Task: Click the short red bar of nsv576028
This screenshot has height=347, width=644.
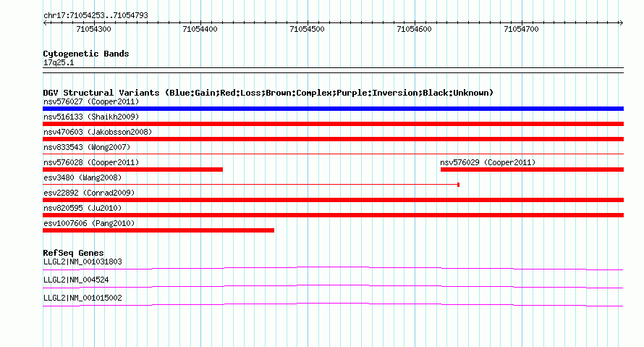Action: pos(132,170)
